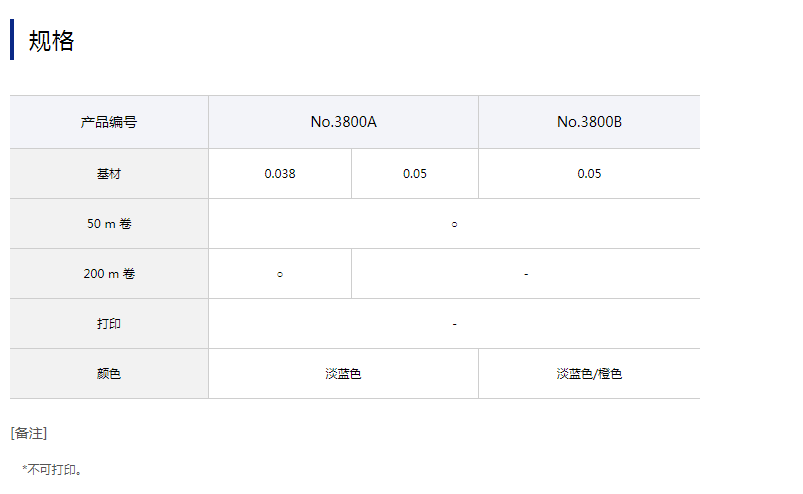Select the 200 m 卷 row label
The image size is (803, 494).
pos(109,274)
